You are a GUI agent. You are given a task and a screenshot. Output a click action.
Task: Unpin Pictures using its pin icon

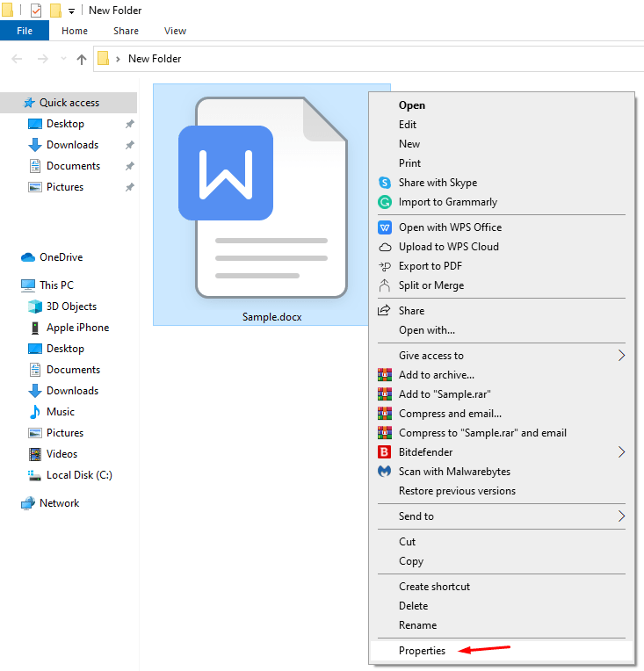click(x=129, y=187)
